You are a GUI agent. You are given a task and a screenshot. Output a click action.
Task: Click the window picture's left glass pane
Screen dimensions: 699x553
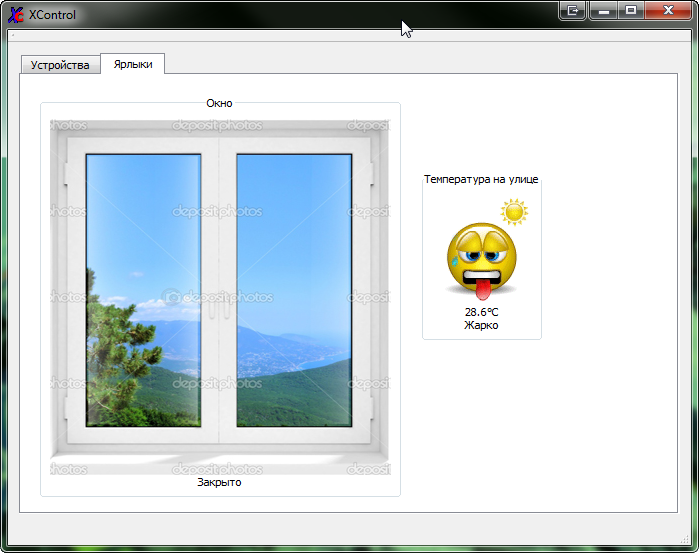point(144,290)
